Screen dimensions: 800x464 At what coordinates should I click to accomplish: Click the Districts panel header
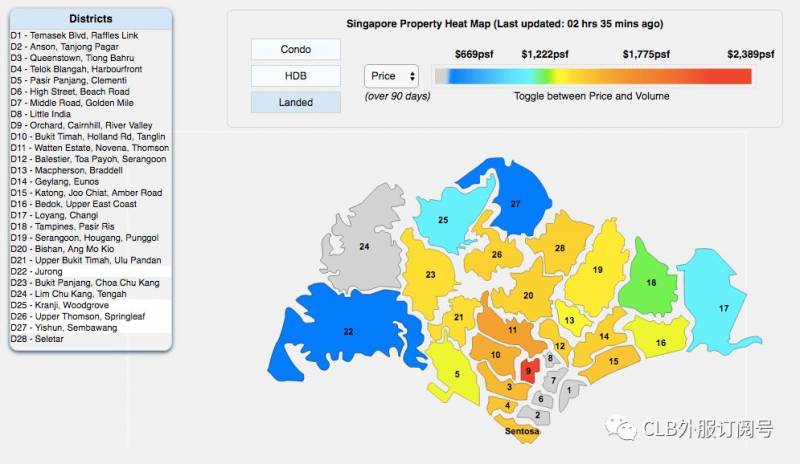90,18
